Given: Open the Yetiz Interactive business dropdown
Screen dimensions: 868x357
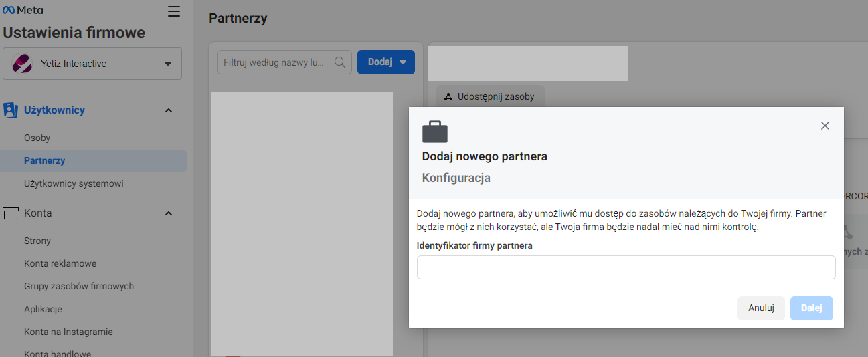Looking at the screenshot, I should point(167,64).
